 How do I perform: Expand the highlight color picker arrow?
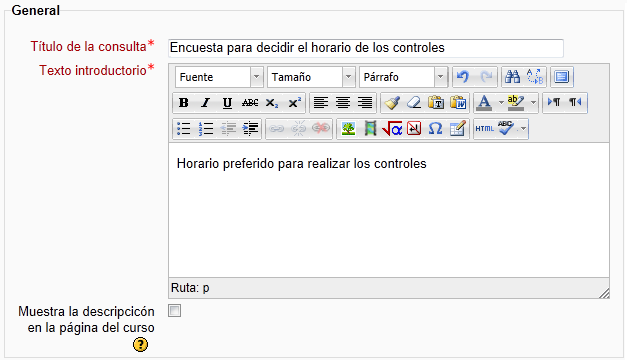click(533, 103)
